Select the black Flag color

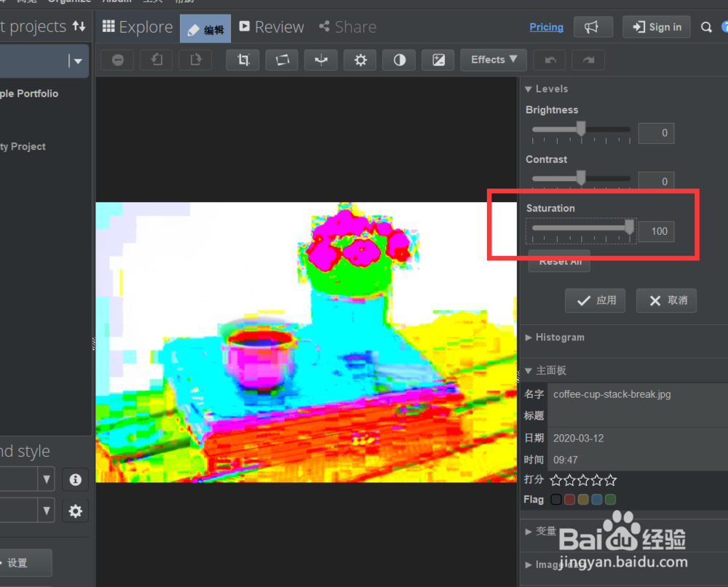(555, 500)
